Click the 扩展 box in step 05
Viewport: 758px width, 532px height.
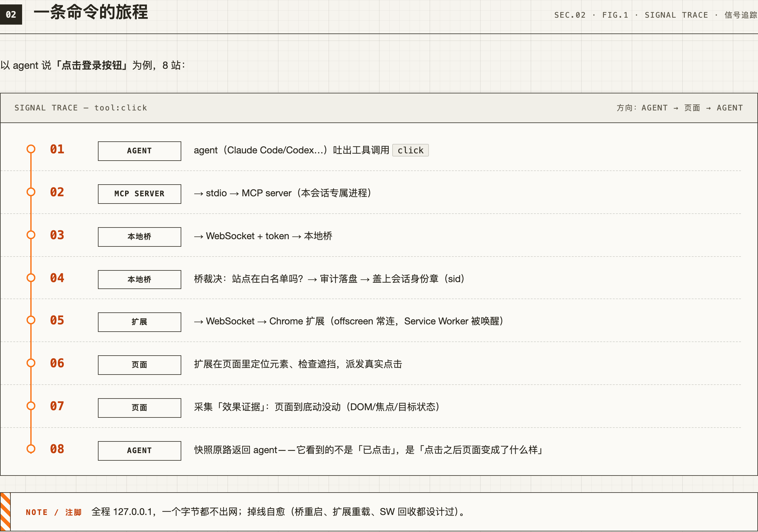click(139, 322)
